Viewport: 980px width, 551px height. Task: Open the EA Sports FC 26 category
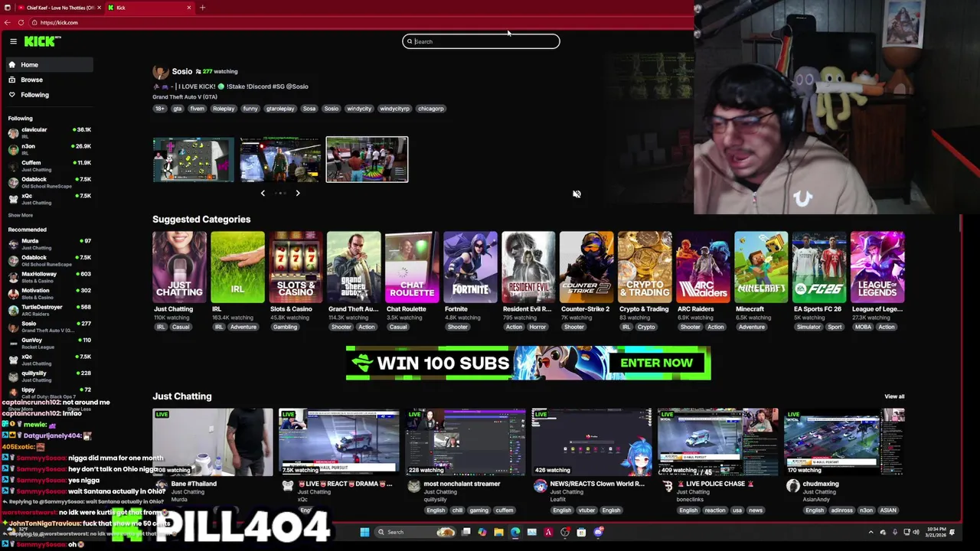point(819,267)
